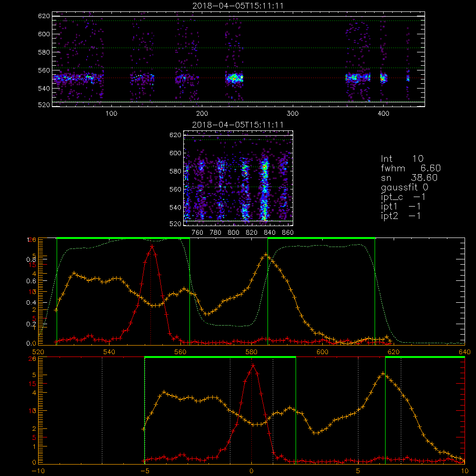This screenshot has height=476, width=476.
Task: Click y-axis label 520 of top spectrogram
Action: (44, 105)
